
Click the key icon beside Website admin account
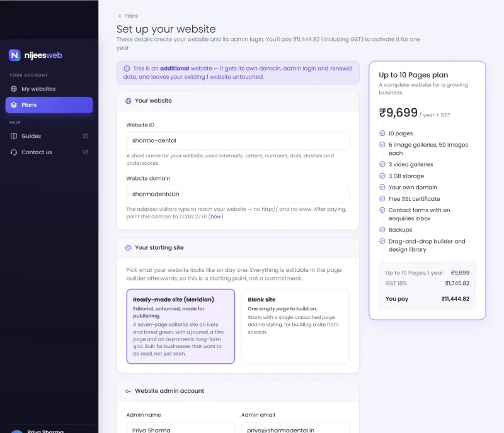(129, 391)
